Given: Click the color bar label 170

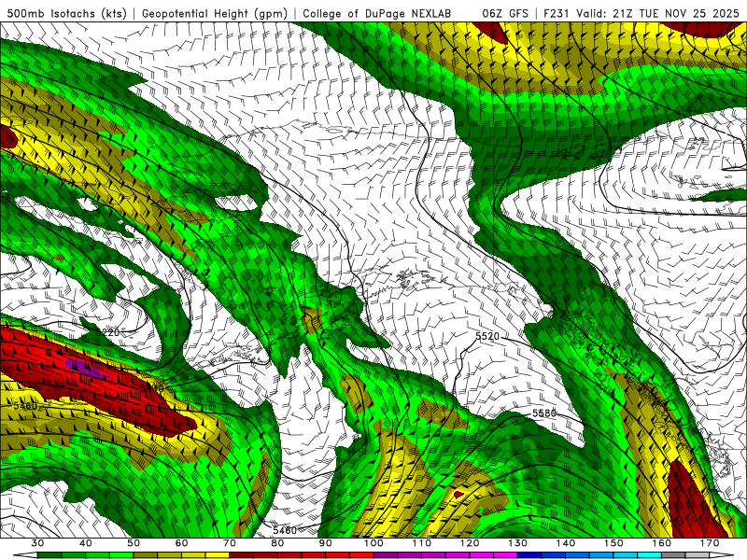Looking at the screenshot, I should pos(710,543).
